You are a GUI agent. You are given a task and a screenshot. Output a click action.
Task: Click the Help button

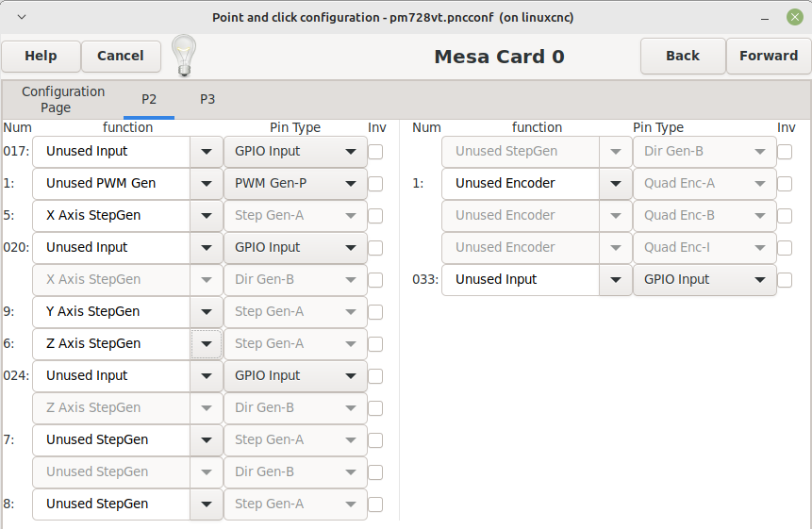pos(41,56)
